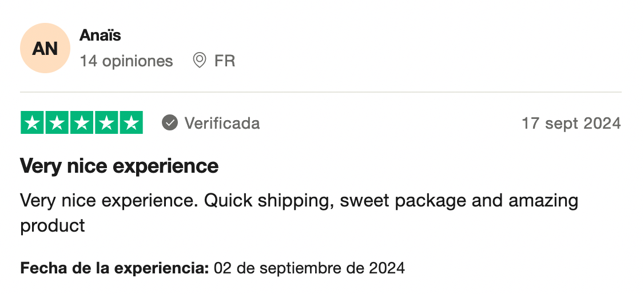Click the review date 17 sept 2024
The image size is (644, 294).
571,123
